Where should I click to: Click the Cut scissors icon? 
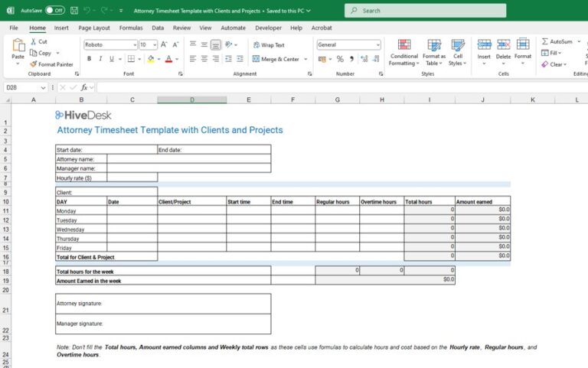[x=34, y=41]
